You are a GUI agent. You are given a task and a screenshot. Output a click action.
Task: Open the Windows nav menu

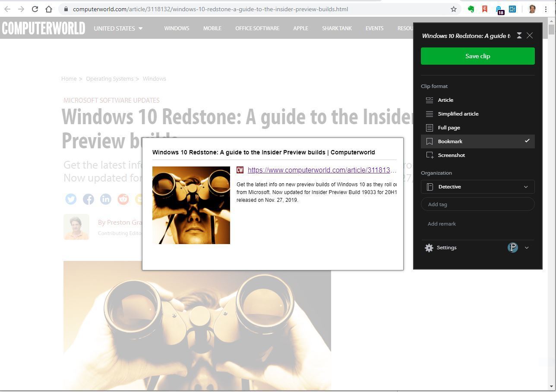[177, 28]
